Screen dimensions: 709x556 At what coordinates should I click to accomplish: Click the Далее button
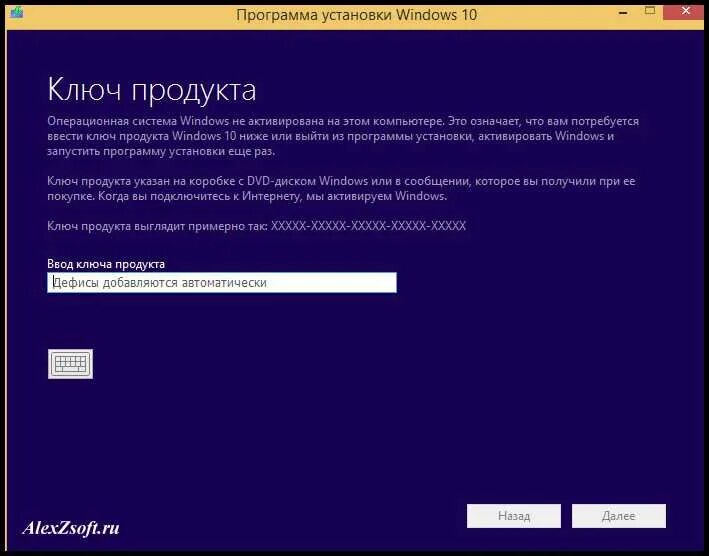pos(619,516)
